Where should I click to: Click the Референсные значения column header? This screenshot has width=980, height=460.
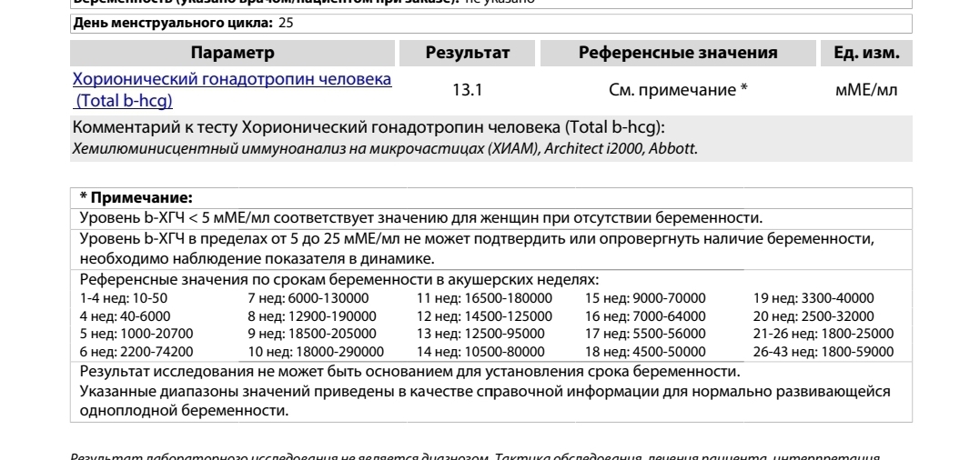coord(678,53)
